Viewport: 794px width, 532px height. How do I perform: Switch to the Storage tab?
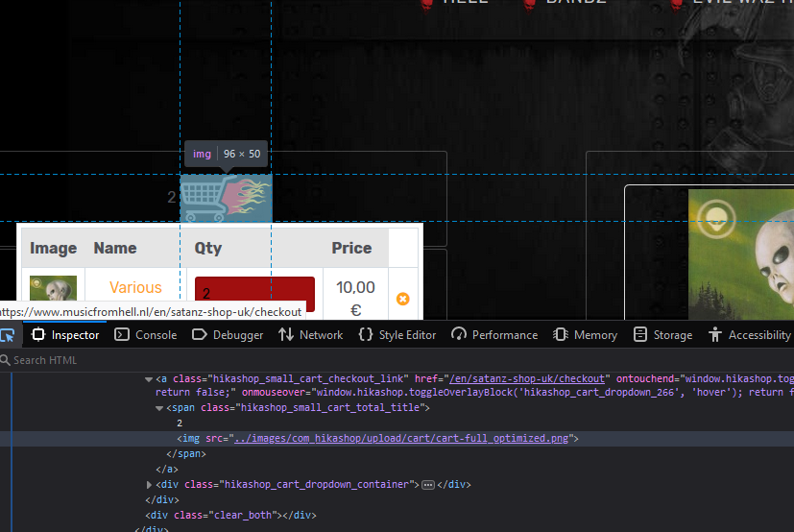[x=662, y=335]
